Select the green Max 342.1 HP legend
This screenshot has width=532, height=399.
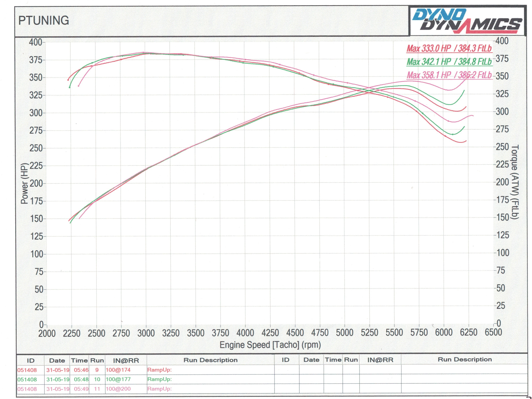tap(449, 62)
